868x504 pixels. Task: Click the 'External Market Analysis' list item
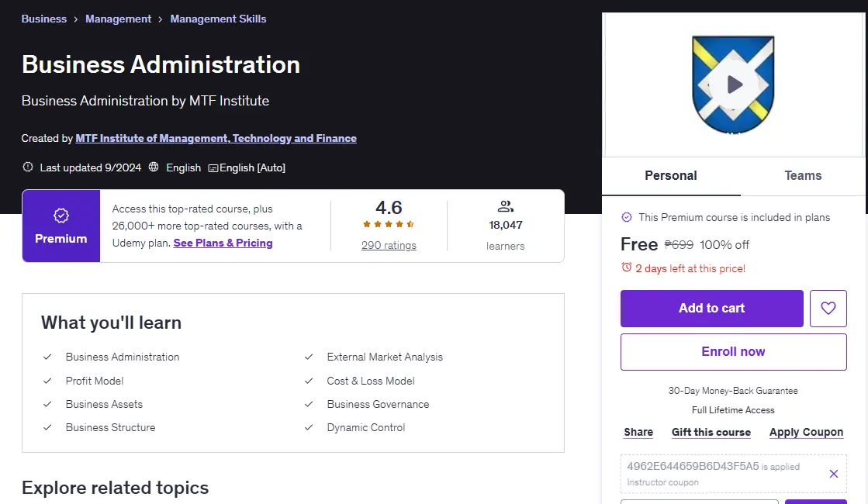click(385, 357)
